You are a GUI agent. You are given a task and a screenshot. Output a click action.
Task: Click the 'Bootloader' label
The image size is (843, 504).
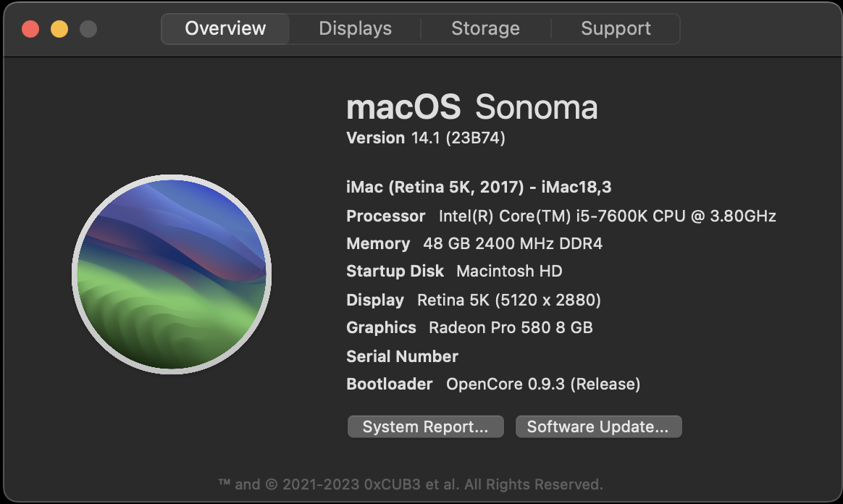pyautogui.click(x=389, y=385)
